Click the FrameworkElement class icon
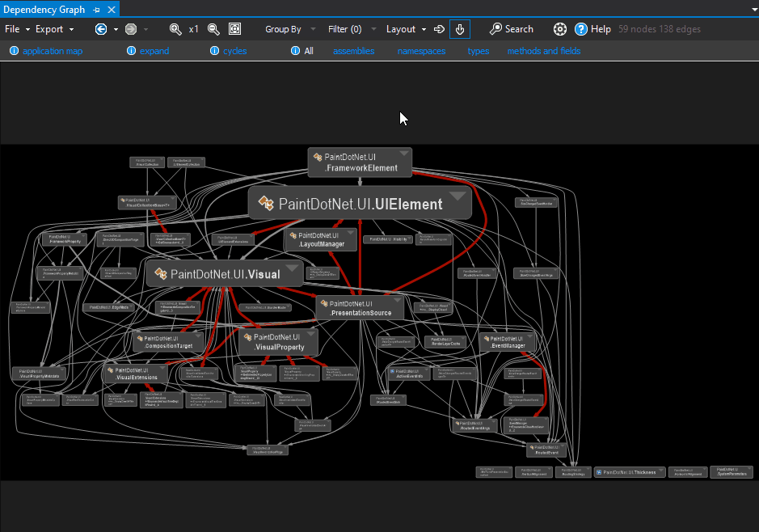This screenshot has width=759, height=532. pos(318,157)
